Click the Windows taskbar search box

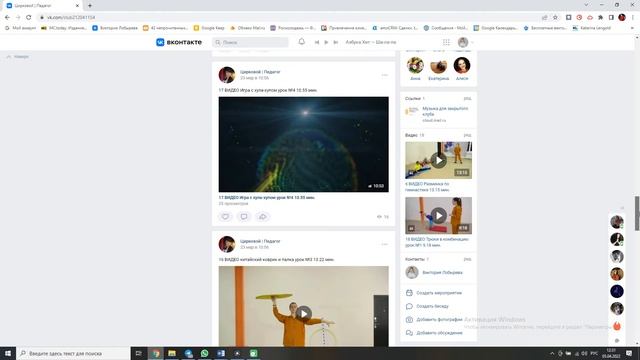73,353
